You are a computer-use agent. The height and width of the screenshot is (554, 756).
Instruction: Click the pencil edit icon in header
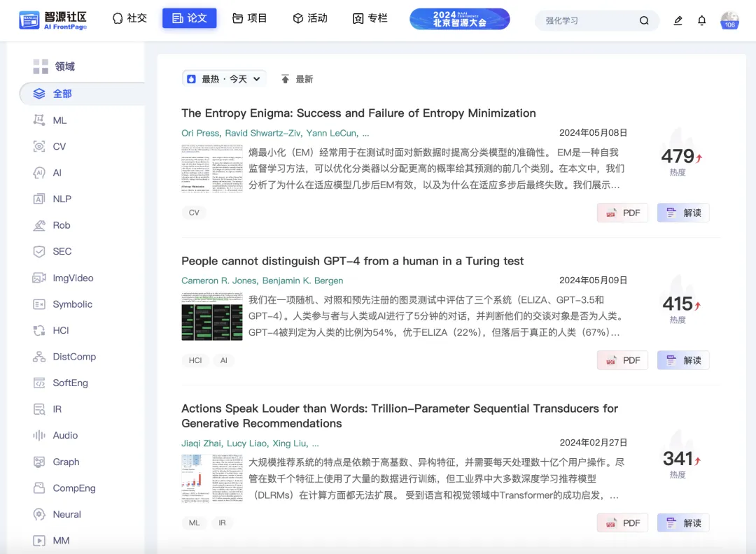point(678,21)
